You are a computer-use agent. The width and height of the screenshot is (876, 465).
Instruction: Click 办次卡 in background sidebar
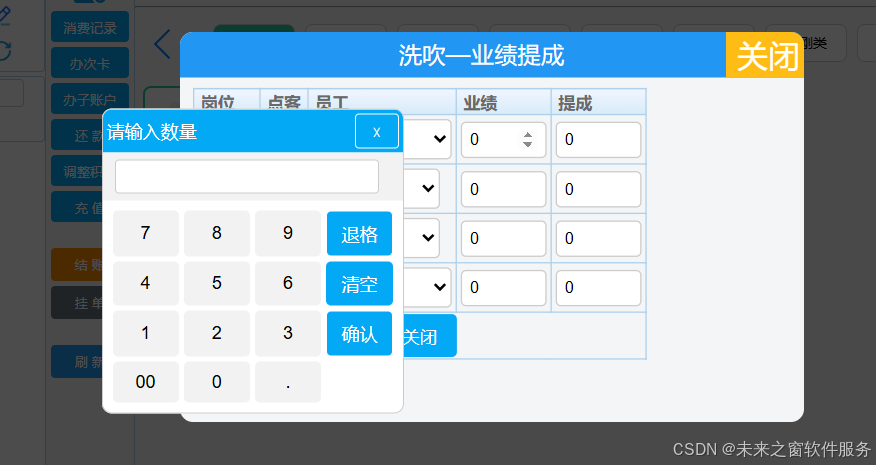90,63
